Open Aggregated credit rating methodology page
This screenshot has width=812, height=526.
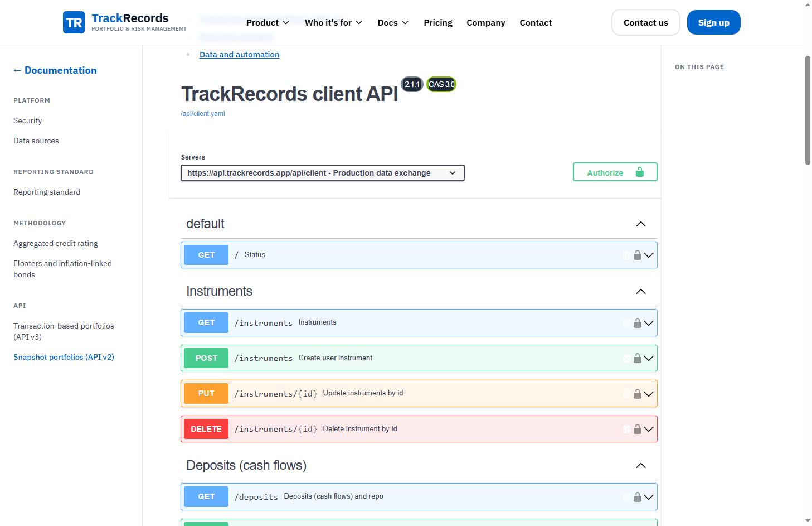tap(56, 243)
